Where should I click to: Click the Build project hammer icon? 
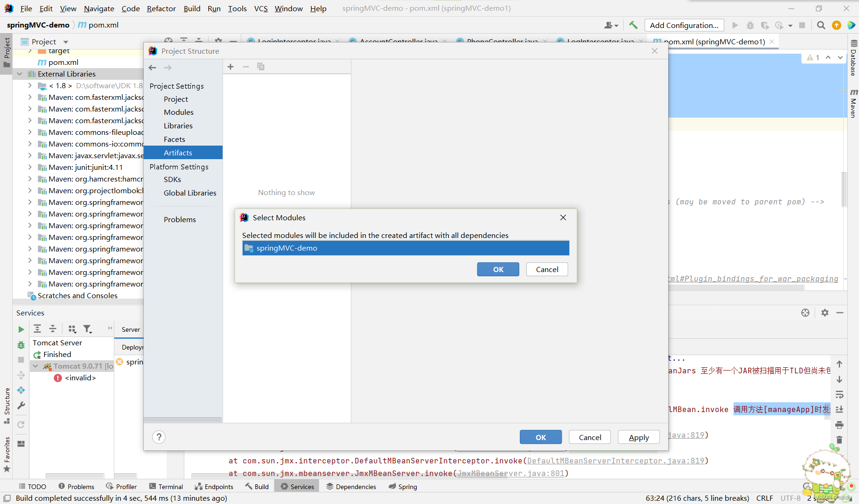click(x=633, y=25)
